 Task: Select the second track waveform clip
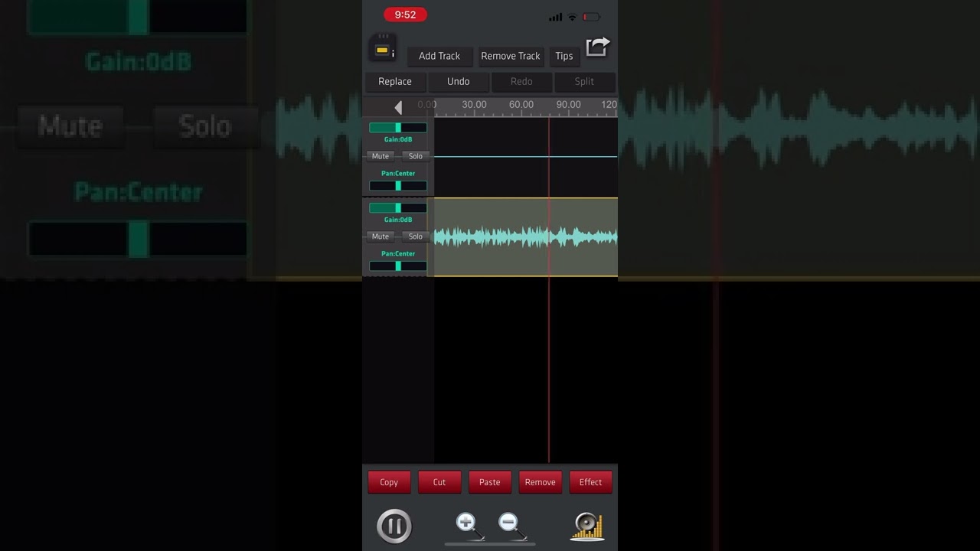(x=526, y=237)
